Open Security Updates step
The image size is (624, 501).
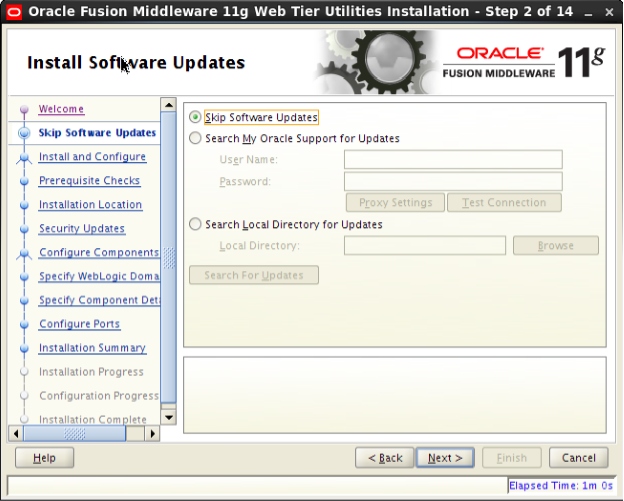click(82, 228)
